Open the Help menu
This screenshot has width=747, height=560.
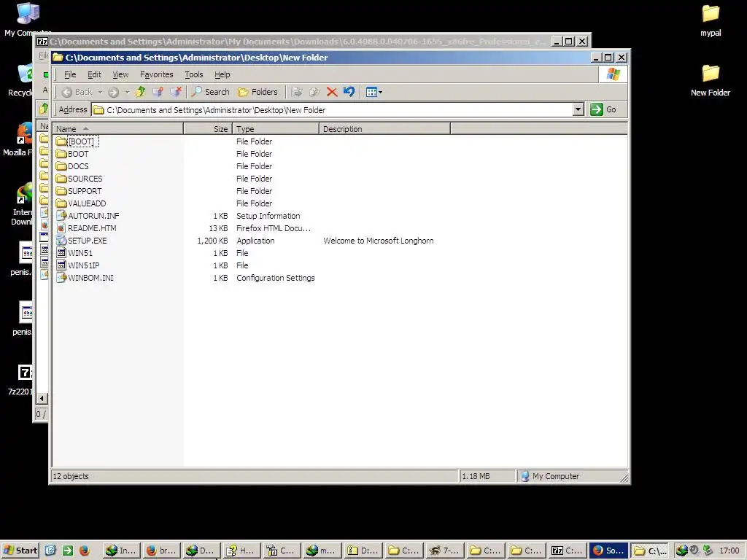pyautogui.click(x=222, y=74)
